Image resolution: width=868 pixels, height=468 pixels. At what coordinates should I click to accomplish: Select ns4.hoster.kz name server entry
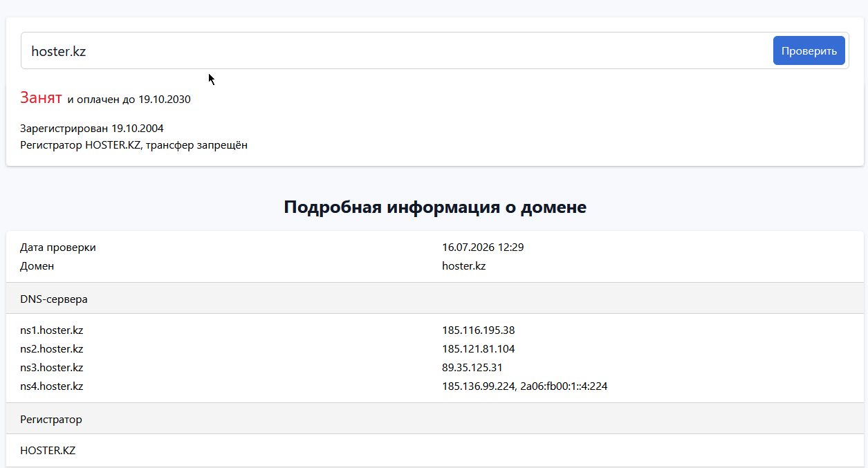pos(52,386)
